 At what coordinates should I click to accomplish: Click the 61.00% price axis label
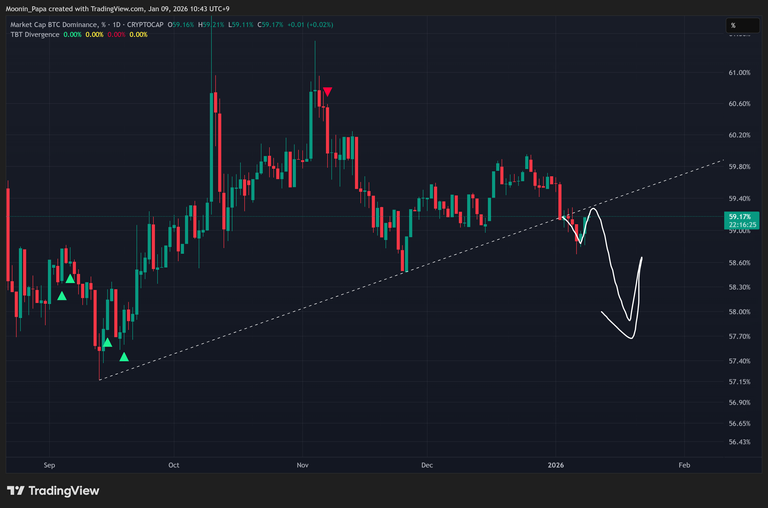click(x=740, y=72)
